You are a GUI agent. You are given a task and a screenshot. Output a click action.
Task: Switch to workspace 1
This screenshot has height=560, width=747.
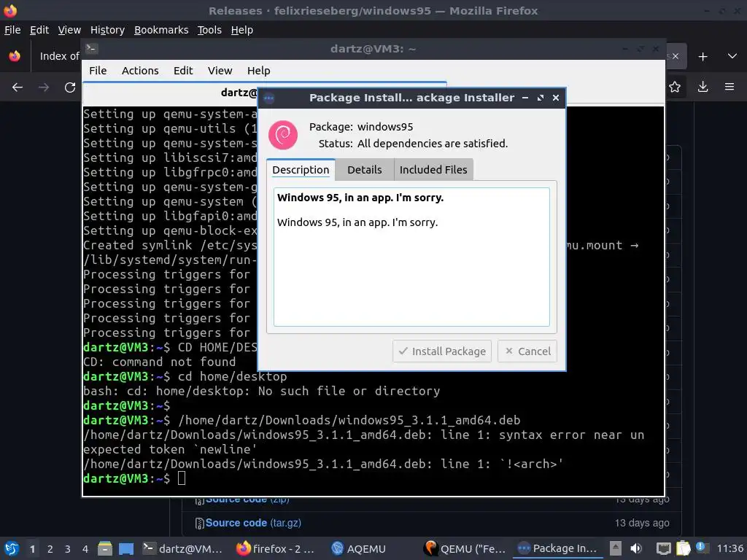click(x=32, y=549)
